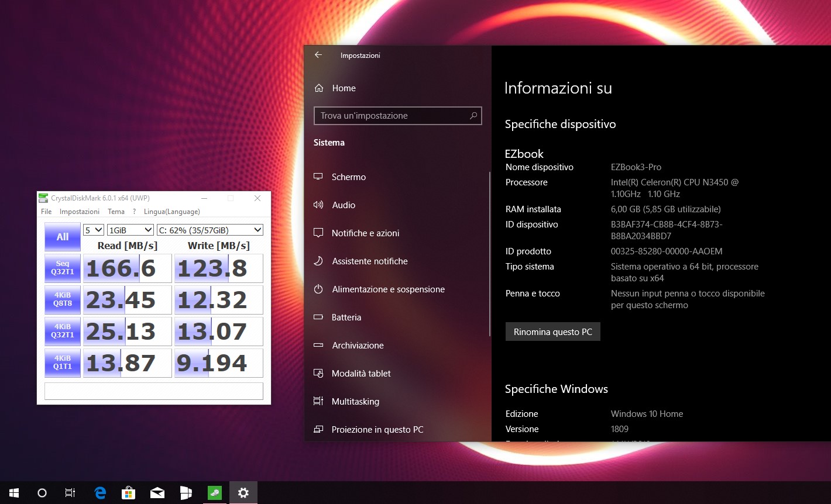Click the Trova un'impostazione search field
Screen dimensions: 831x504
coord(397,116)
